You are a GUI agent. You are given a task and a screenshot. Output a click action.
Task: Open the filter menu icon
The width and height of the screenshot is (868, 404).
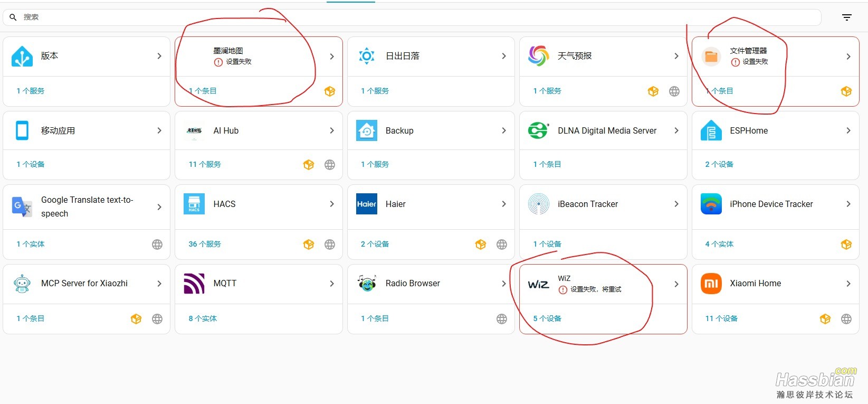[847, 17]
